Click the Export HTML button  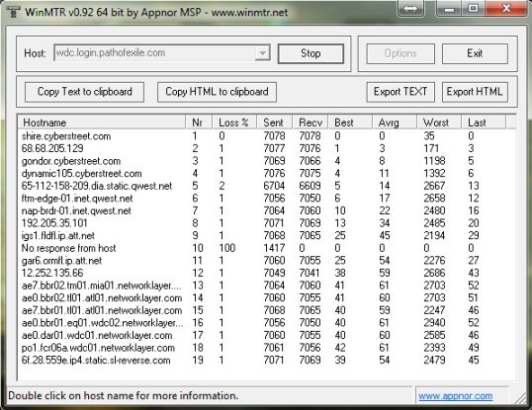pyautogui.click(x=475, y=92)
